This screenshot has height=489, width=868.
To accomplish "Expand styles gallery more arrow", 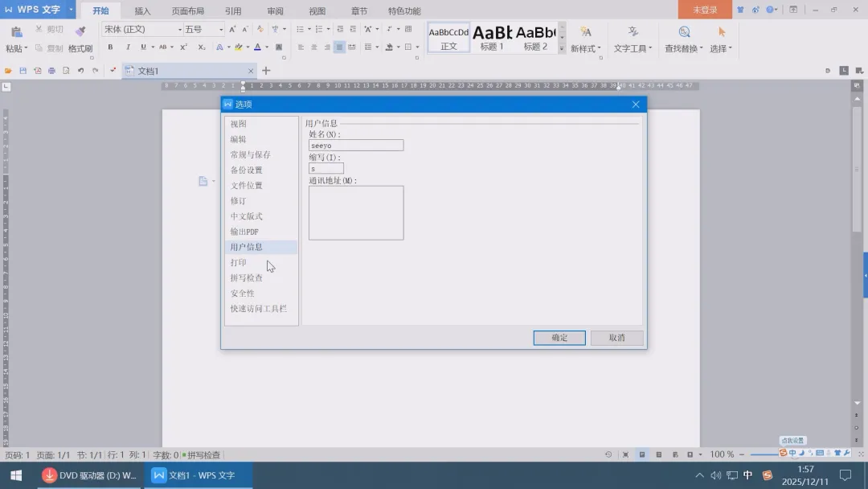I will (x=561, y=49).
